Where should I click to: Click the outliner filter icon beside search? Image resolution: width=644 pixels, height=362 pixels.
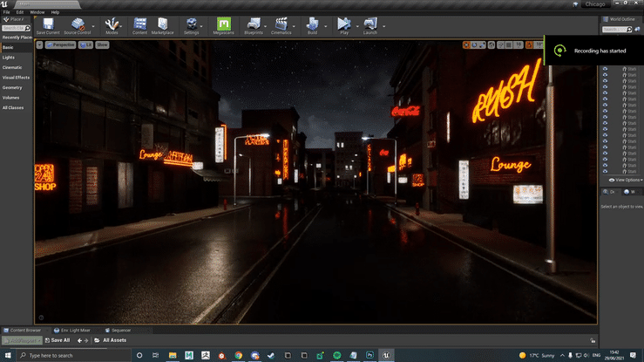tap(637, 29)
